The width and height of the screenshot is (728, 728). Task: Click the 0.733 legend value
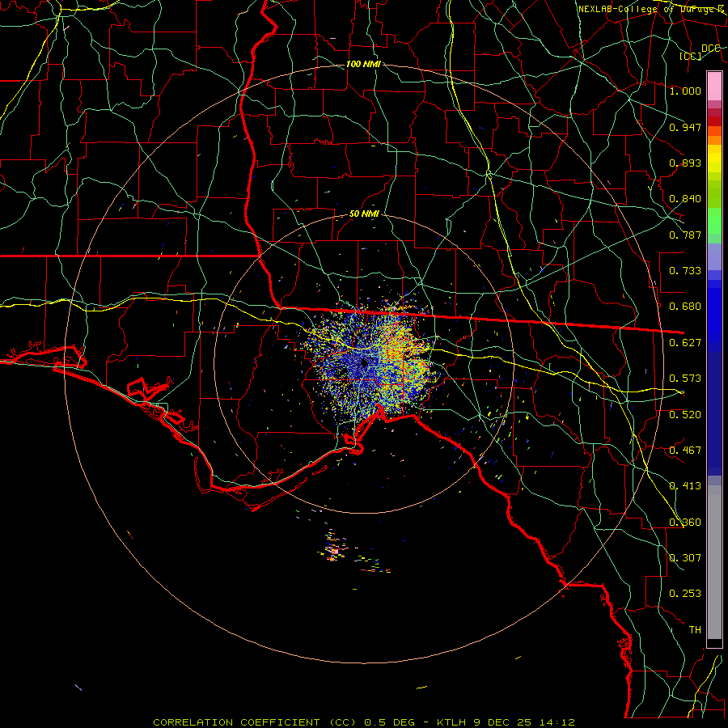click(685, 271)
